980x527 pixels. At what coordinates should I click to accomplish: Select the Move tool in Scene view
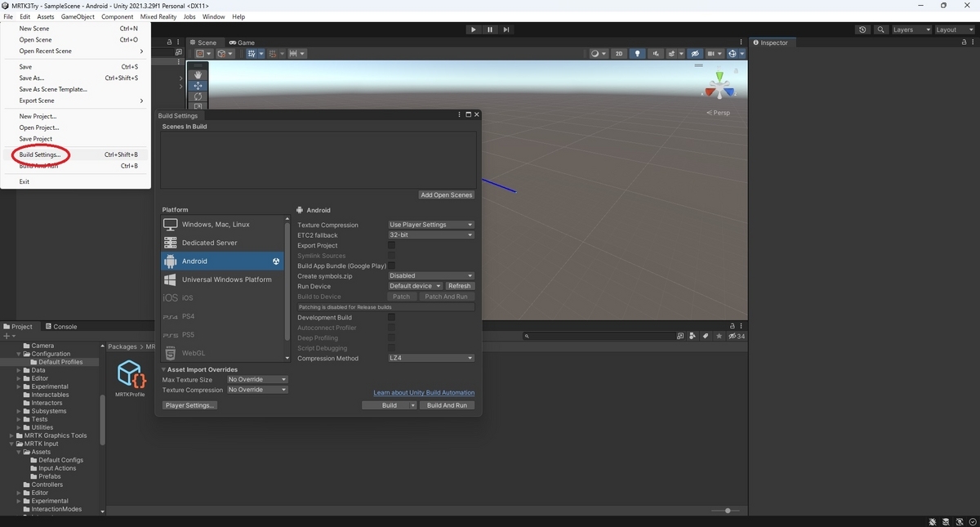tap(198, 86)
